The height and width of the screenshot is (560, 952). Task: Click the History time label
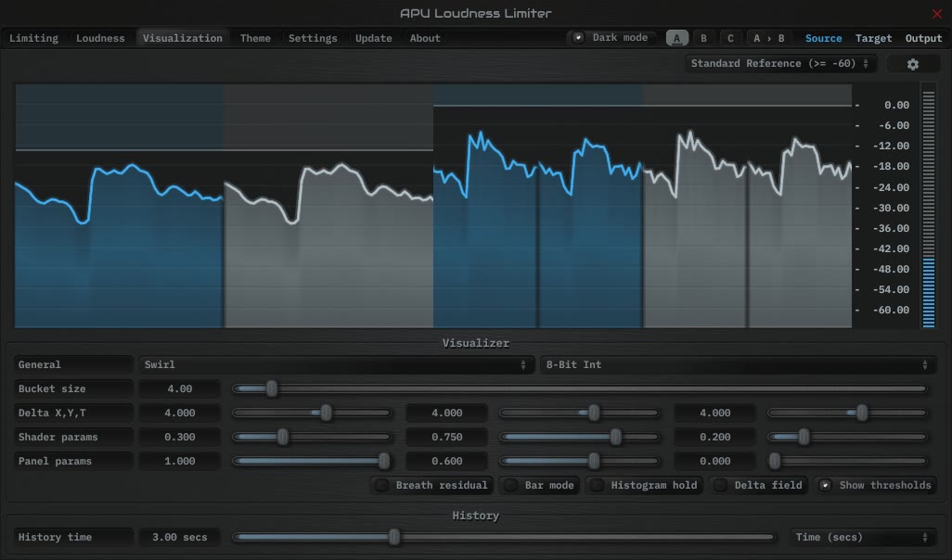73,537
